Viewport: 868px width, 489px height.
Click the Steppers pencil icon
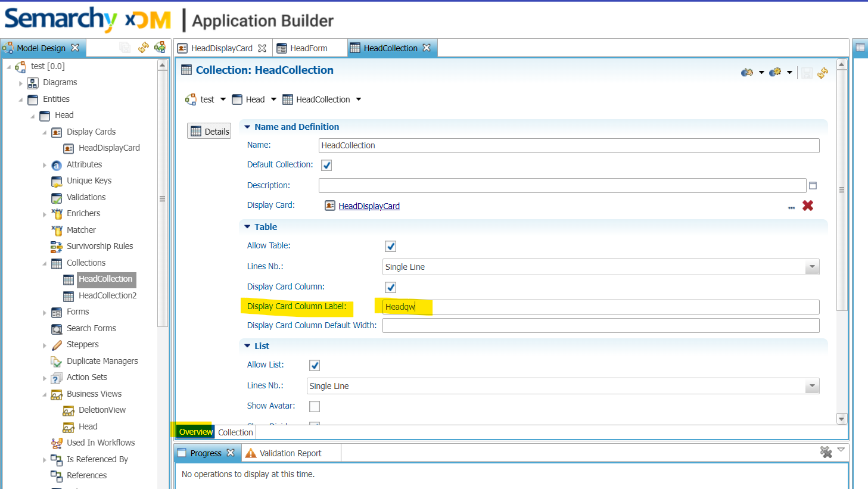click(x=57, y=345)
